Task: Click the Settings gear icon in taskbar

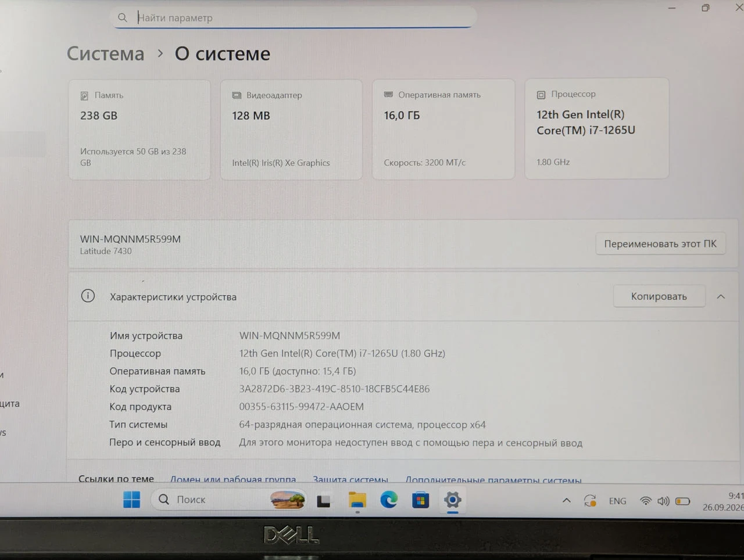Action: [x=452, y=500]
